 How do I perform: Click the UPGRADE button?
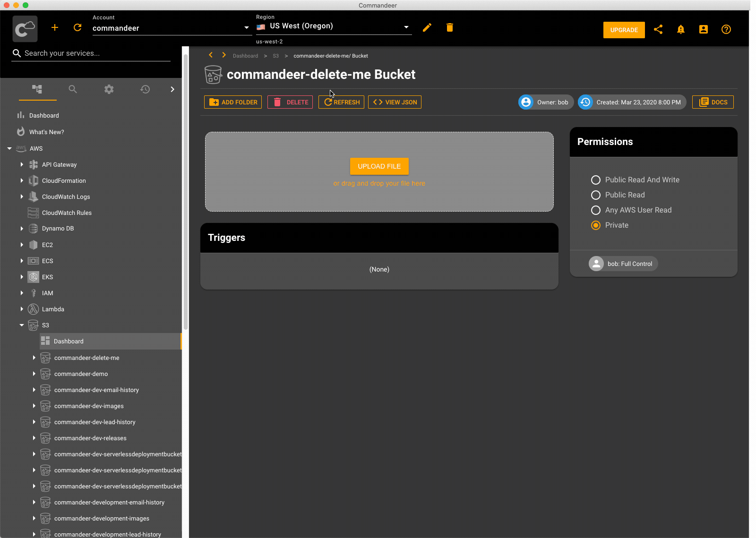click(x=624, y=30)
